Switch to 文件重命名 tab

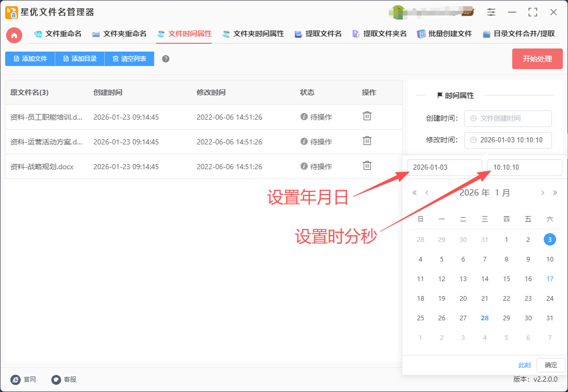coord(58,34)
